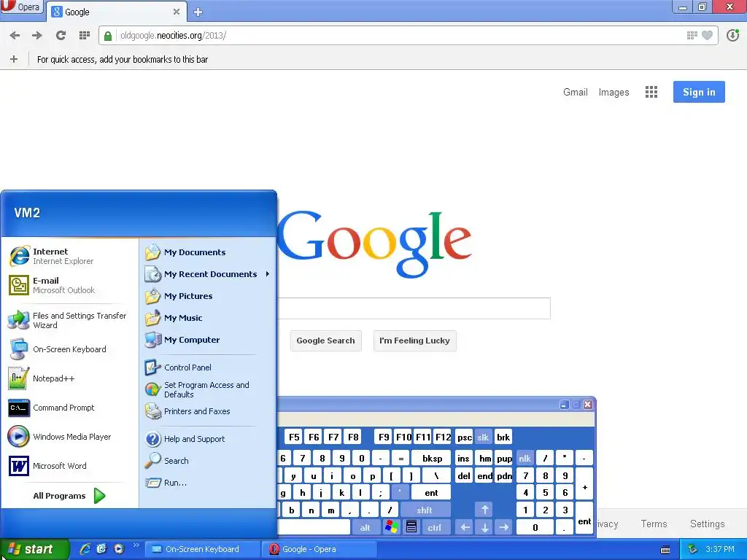The height and width of the screenshot is (560, 747).
Task: Toggle the shft key on keyboard
Action: [x=425, y=510]
